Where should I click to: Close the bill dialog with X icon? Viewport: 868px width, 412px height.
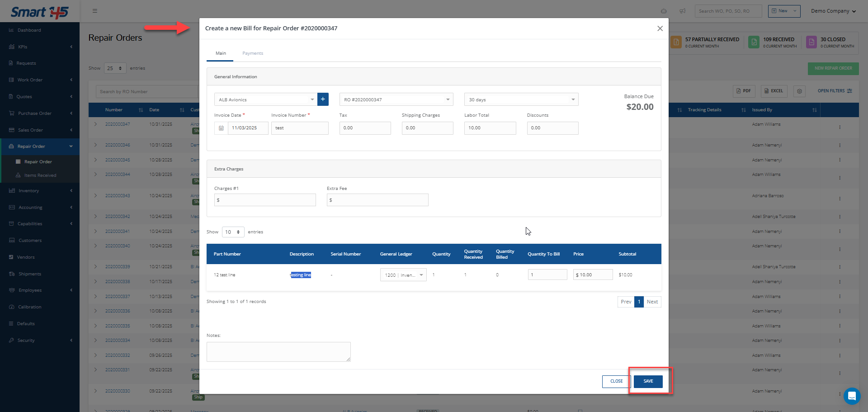click(660, 28)
